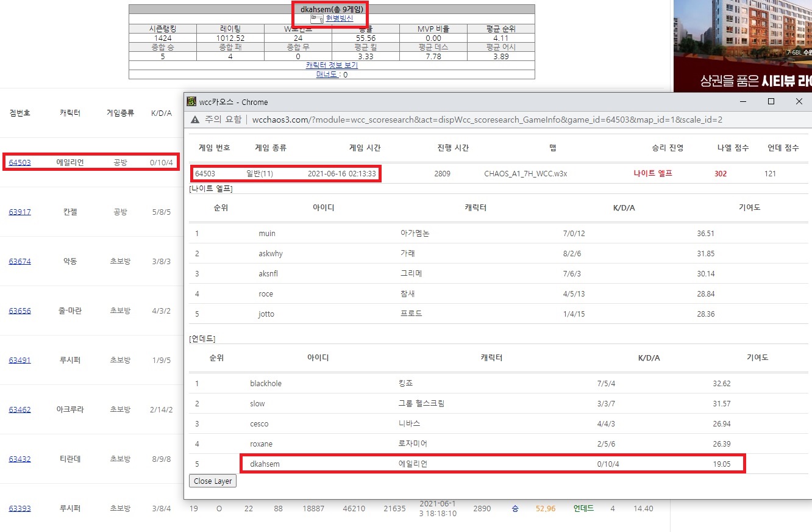Click the 52.96 score in game 63393 row
The width and height of the screenshot is (812, 532).
click(x=546, y=508)
